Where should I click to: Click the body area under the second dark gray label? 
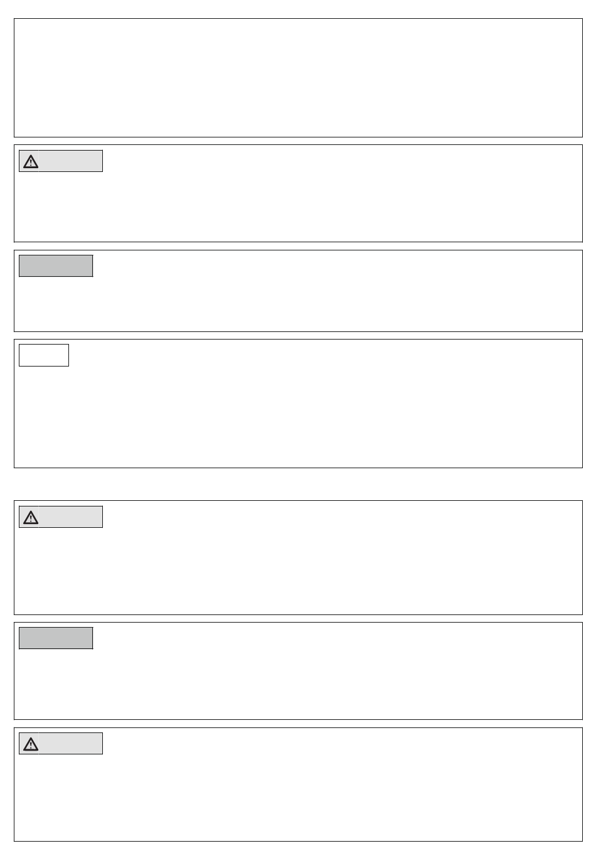click(298, 683)
